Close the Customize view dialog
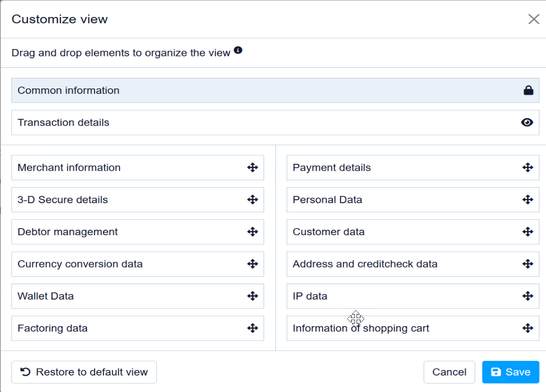This screenshot has width=546, height=392. (x=533, y=19)
